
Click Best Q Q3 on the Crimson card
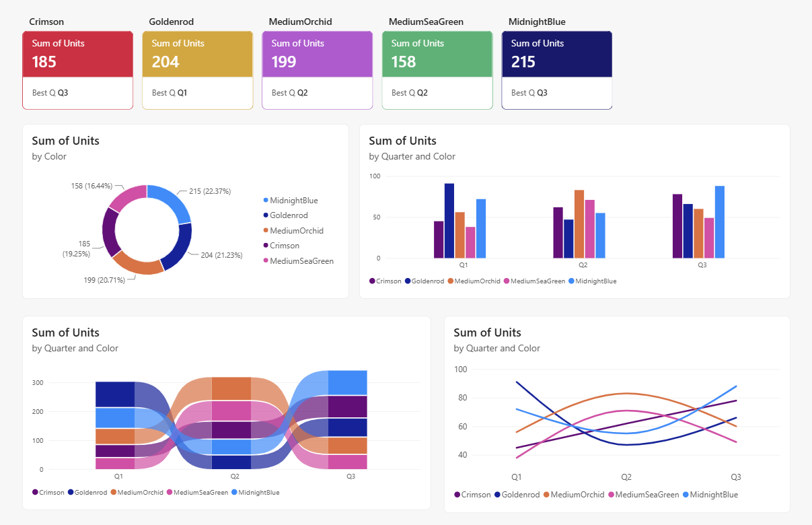50,93
